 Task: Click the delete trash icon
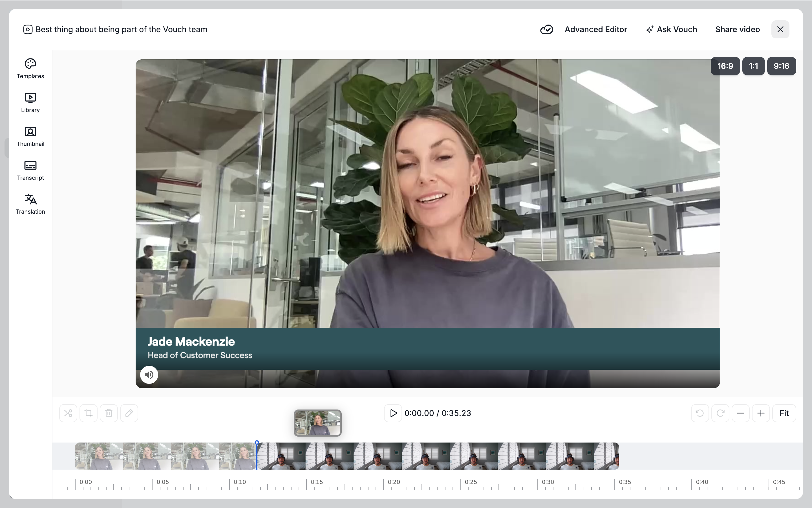click(109, 413)
